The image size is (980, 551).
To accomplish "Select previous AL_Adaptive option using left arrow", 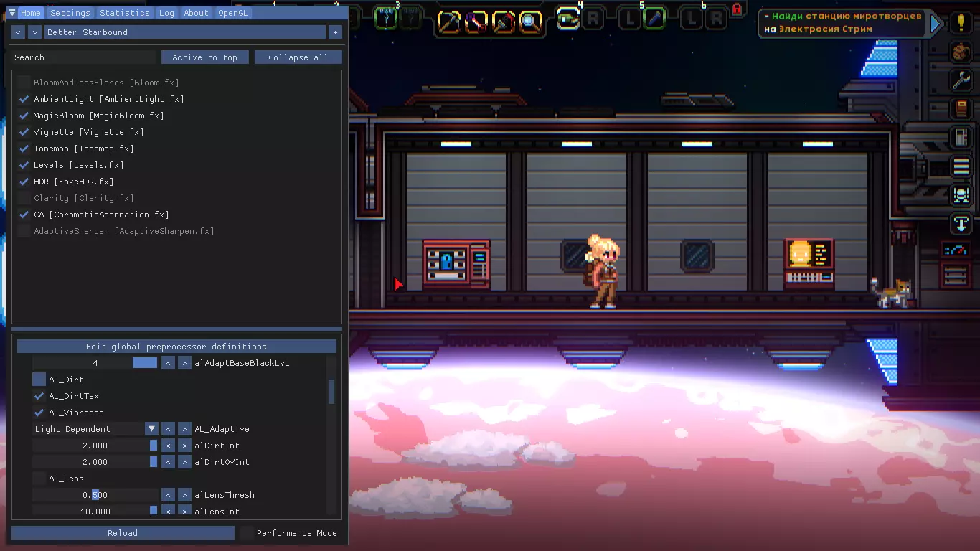I will (168, 429).
